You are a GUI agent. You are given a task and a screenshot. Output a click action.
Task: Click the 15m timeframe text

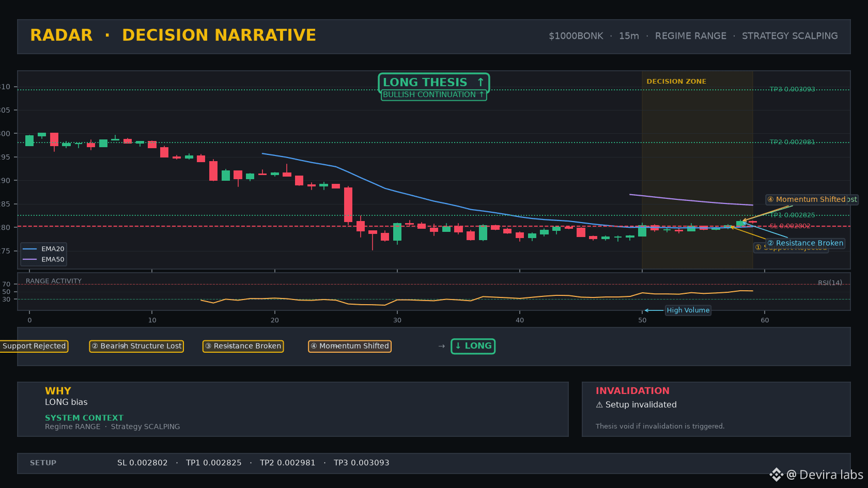[629, 36]
